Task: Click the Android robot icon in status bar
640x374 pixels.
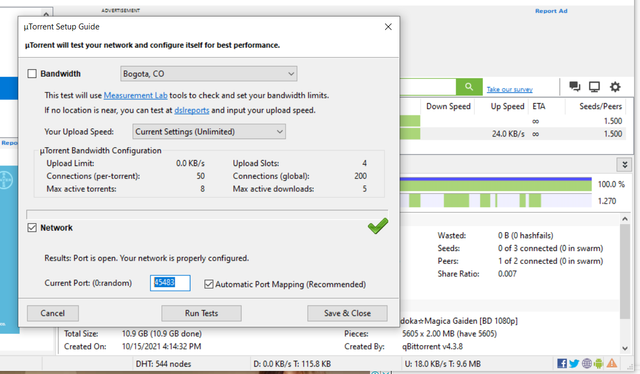Action: click(x=598, y=363)
